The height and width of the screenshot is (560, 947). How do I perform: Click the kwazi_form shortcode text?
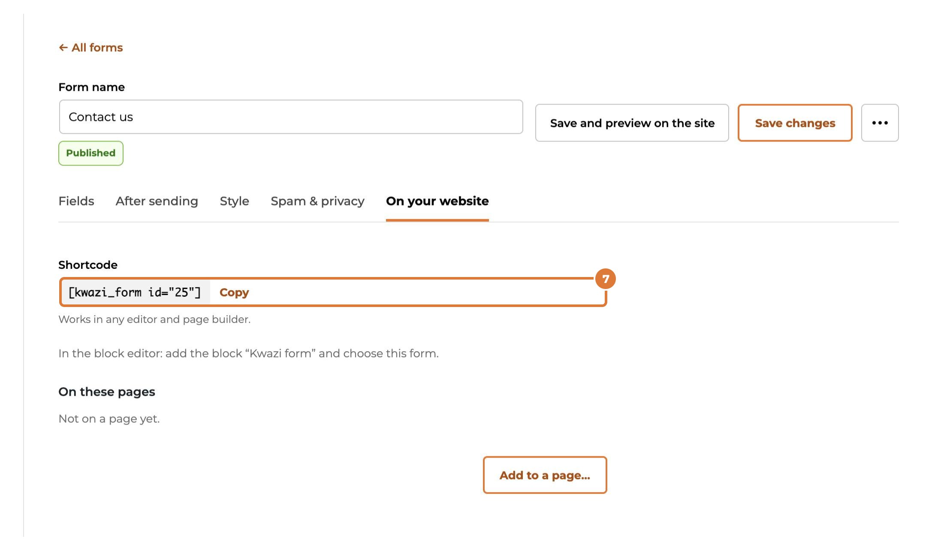tap(135, 292)
